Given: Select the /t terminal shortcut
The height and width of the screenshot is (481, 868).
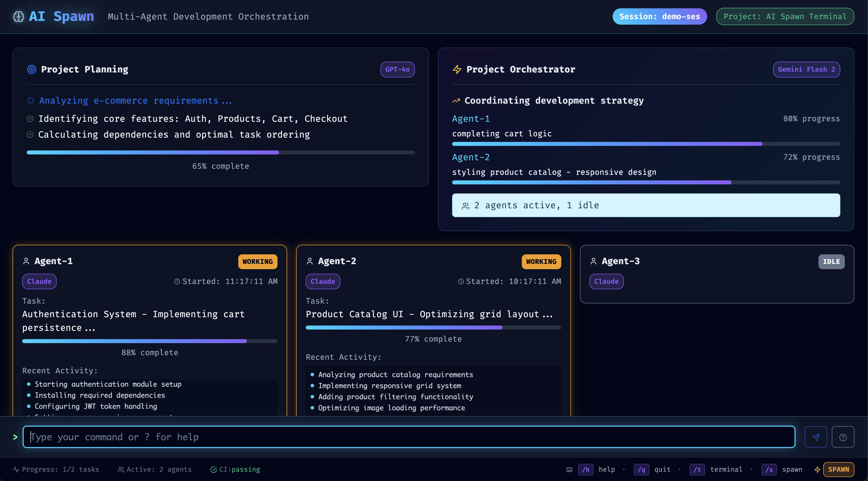Looking at the screenshot, I should (x=697, y=469).
